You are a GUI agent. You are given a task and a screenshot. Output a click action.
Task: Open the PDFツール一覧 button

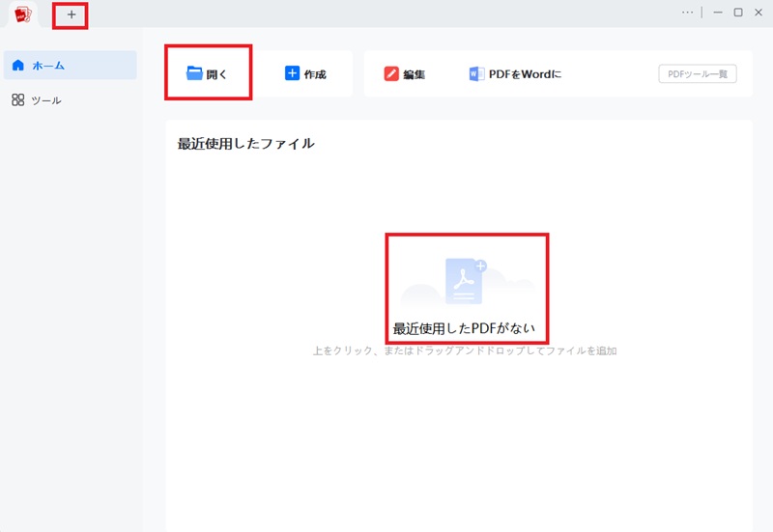pyautogui.click(x=698, y=74)
